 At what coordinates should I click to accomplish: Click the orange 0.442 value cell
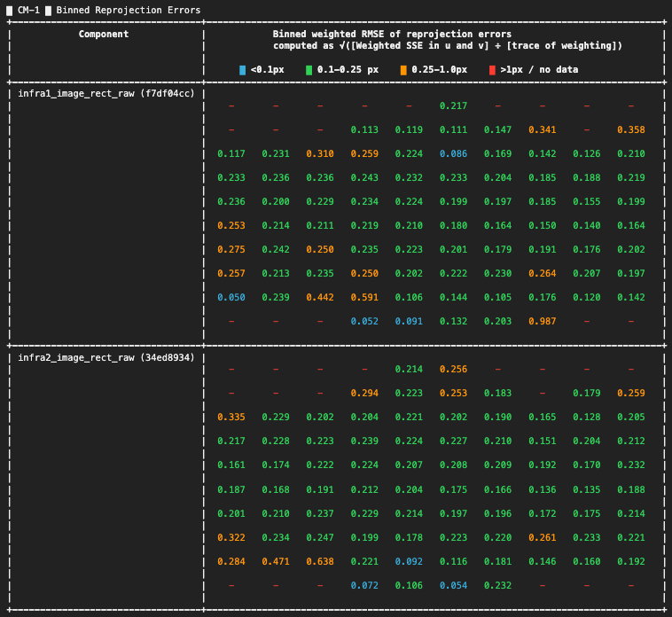point(320,297)
